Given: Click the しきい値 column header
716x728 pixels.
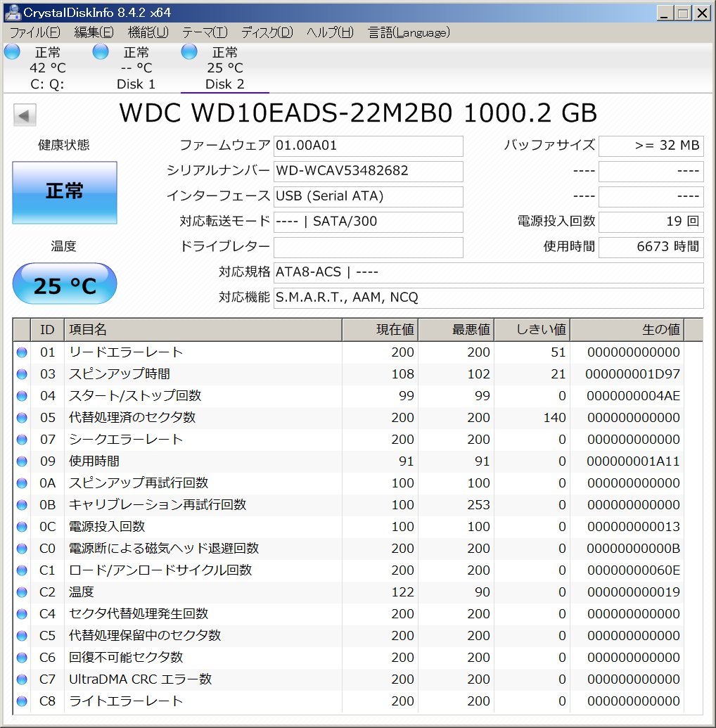Looking at the screenshot, I should click(x=532, y=330).
